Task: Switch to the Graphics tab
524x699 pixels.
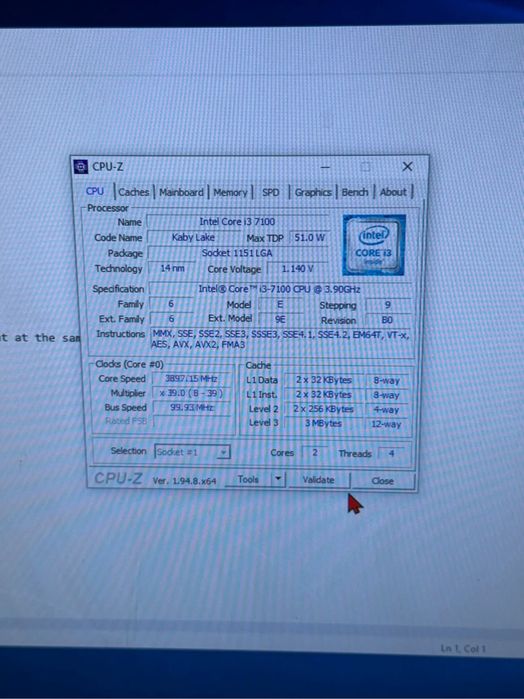Action: point(313,192)
